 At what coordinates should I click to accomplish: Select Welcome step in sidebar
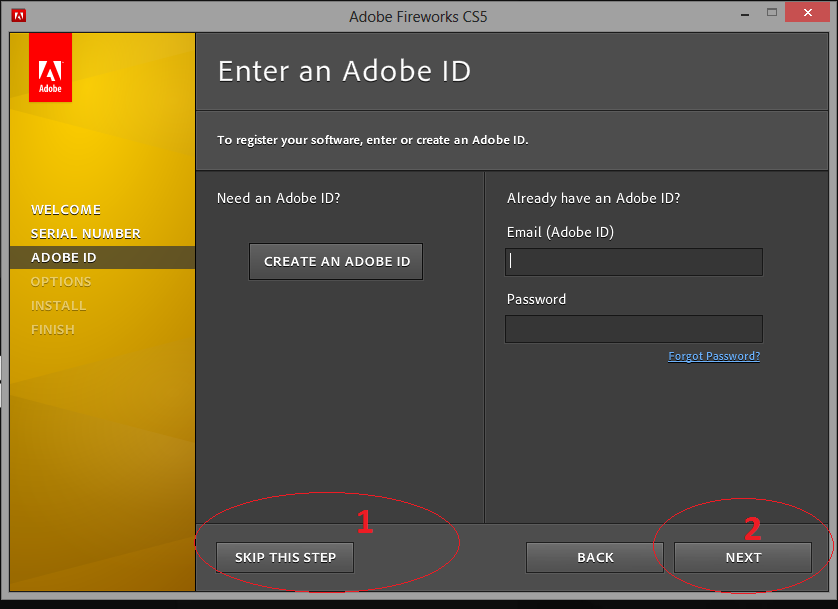(x=66, y=209)
